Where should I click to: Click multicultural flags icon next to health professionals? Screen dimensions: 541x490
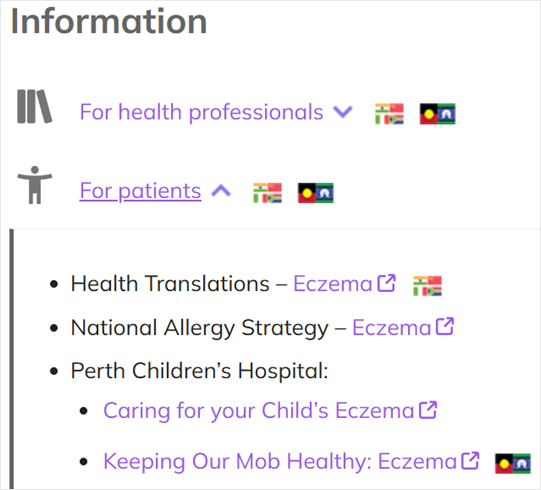pos(389,114)
